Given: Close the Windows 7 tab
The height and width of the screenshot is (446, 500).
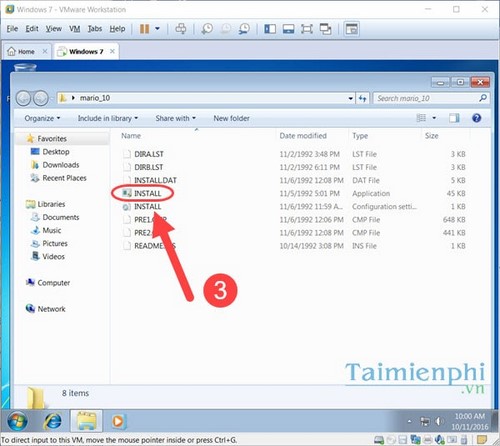Looking at the screenshot, I should [112, 51].
